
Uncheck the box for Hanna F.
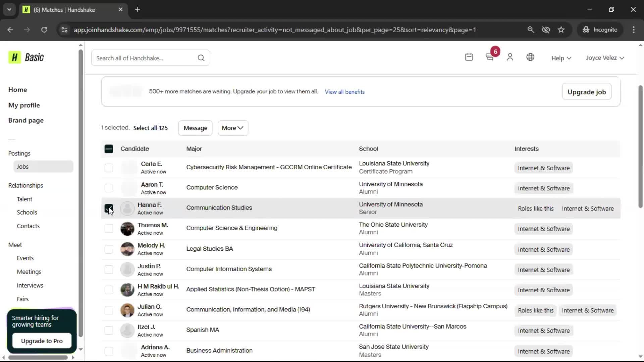coord(109,208)
